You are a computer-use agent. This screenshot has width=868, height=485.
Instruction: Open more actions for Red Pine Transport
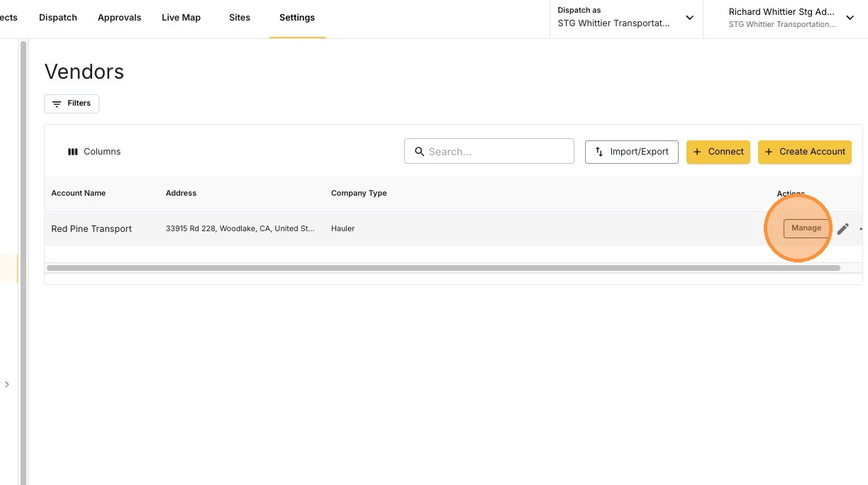[x=862, y=229]
